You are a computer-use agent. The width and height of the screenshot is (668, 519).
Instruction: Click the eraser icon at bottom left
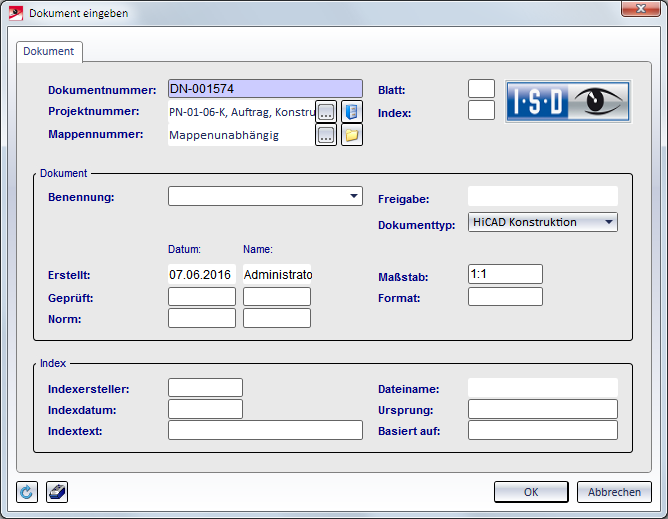(x=57, y=492)
